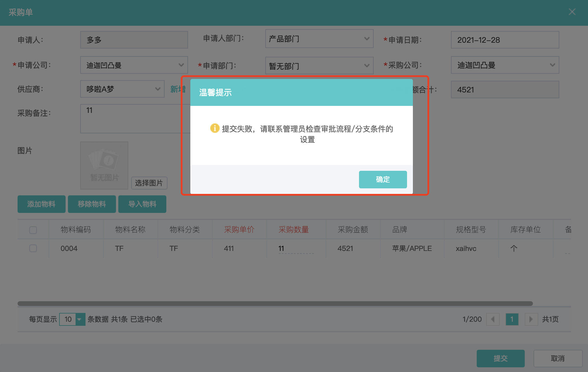Check the row checkbox for material 0004
The width and height of the screenshot is (588, 372).
pos(33,248)
